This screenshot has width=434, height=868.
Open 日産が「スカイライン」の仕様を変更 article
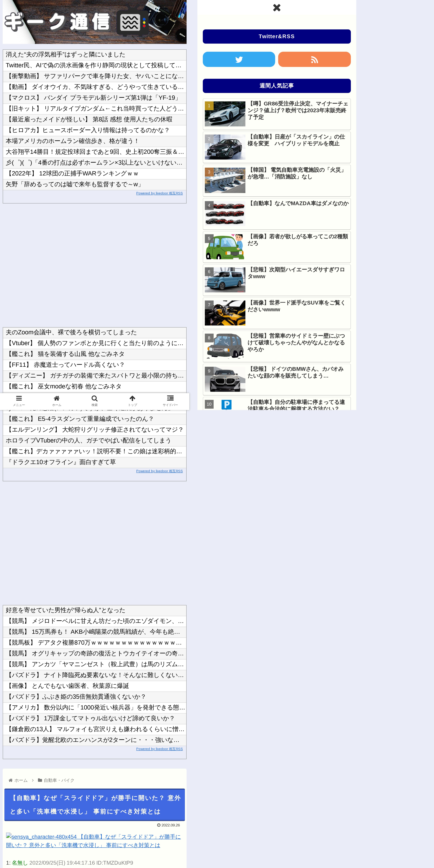pos(297,140)
